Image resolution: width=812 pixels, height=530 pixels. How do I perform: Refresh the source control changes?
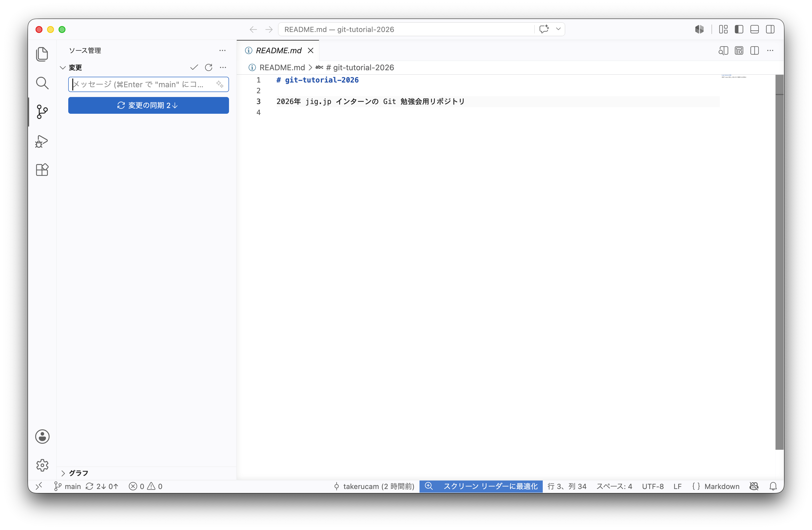(x=208, y=67)
